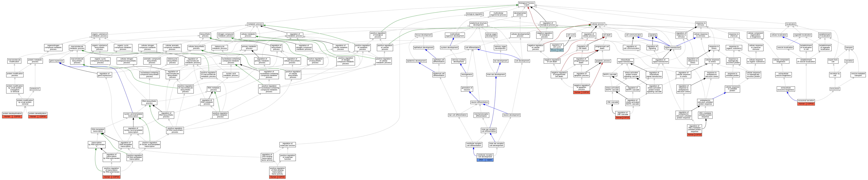
Task: Select the 'neuron differentiation' node
Action: pos(480,102)
